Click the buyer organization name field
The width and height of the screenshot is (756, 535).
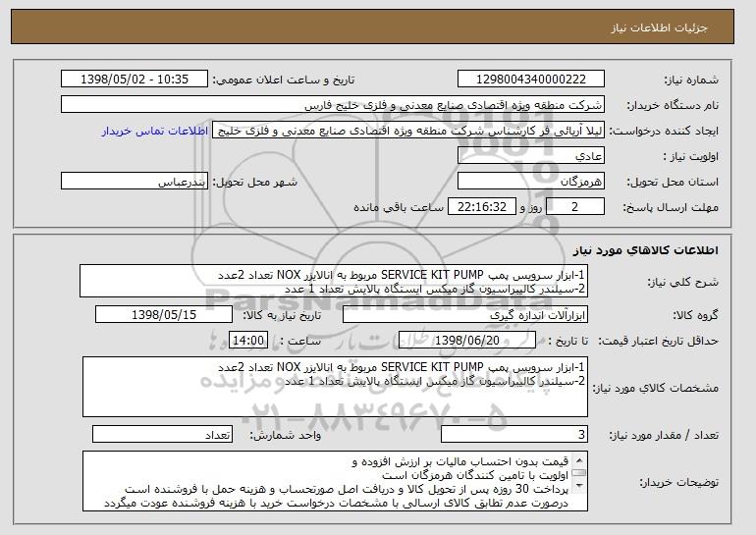click(x=333, y=105)
